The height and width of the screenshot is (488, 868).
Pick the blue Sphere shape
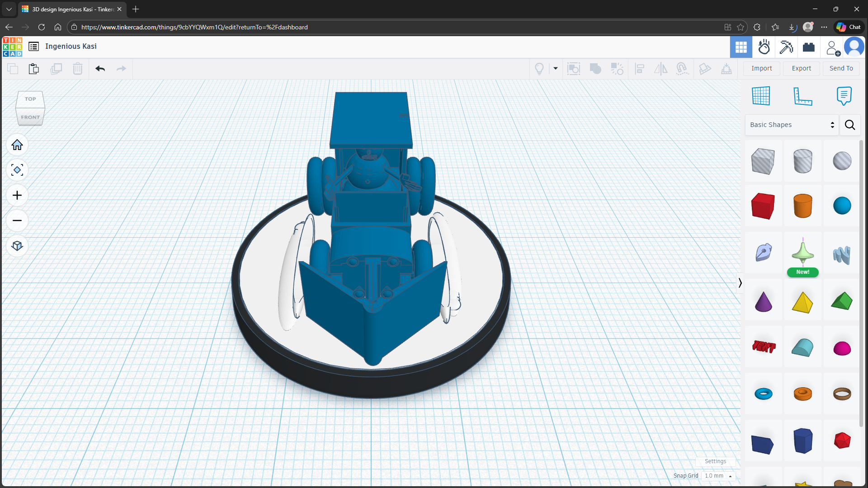click(x=842, y=206)
